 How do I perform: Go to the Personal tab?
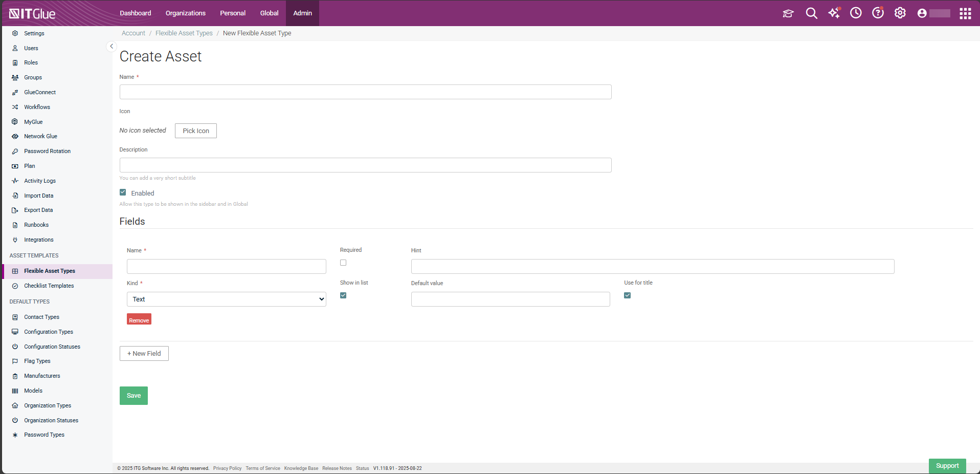pos(233,13)
